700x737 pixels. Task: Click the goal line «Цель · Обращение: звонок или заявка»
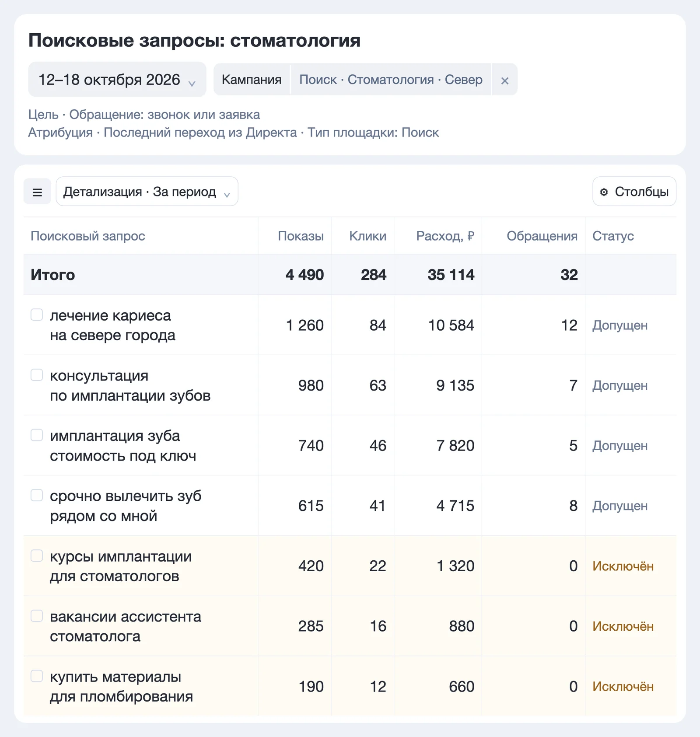point(144,115)
